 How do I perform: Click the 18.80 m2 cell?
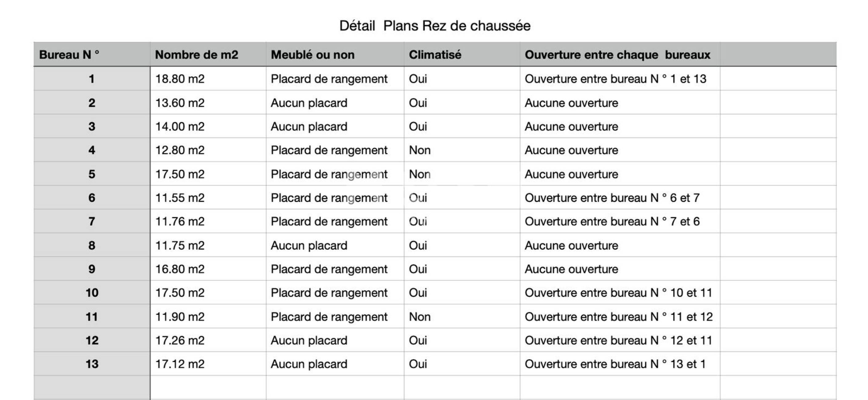pos(180,79)
